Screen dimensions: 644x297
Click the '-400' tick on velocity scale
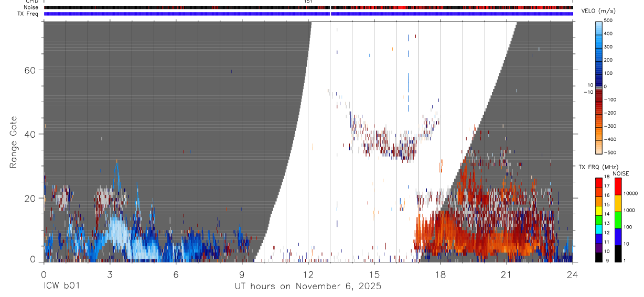tap(611, 139)
